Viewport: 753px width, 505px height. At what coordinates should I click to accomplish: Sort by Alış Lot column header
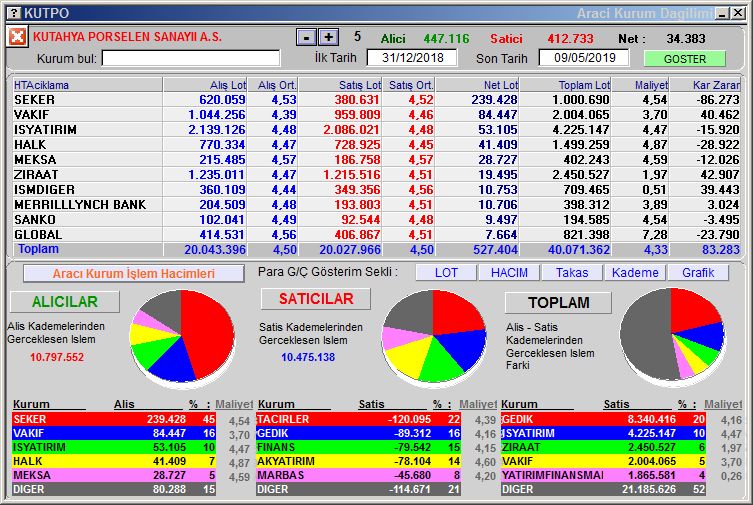tap(205, 85)
